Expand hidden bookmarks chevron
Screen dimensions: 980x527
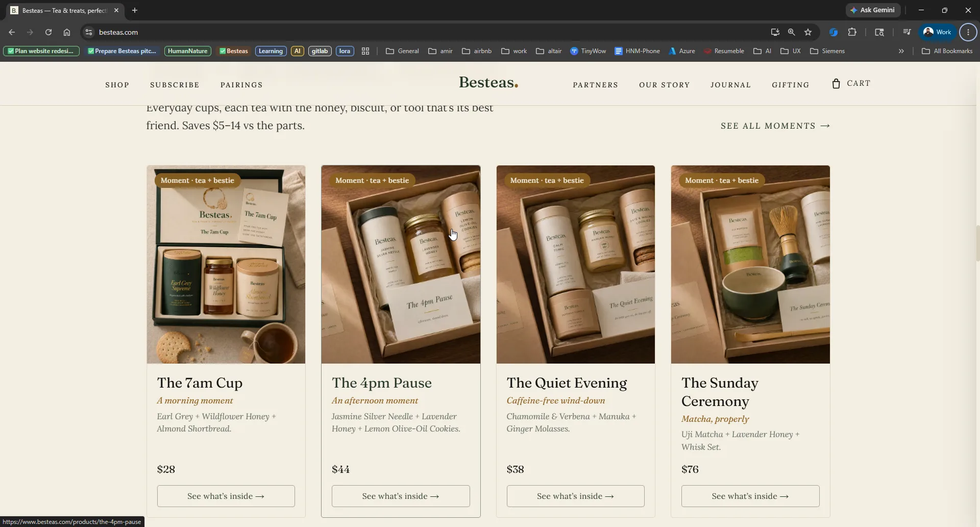point(901,51)
